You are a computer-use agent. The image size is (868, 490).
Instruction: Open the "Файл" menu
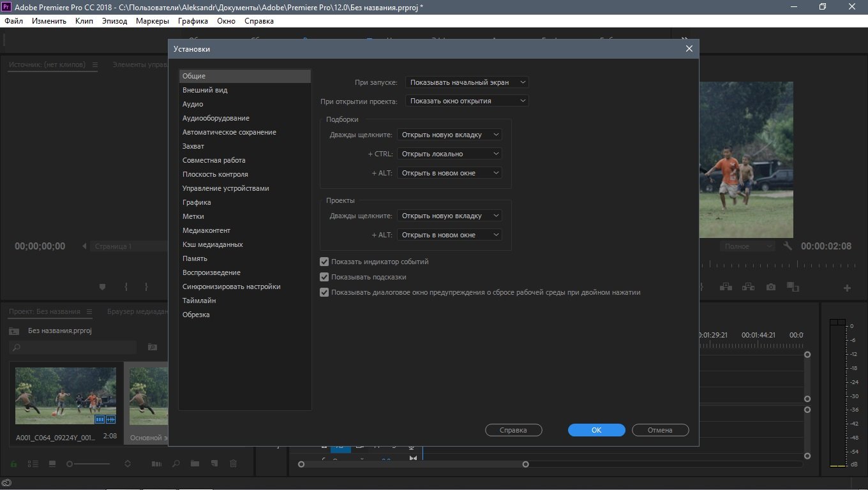tap(13, 21)
